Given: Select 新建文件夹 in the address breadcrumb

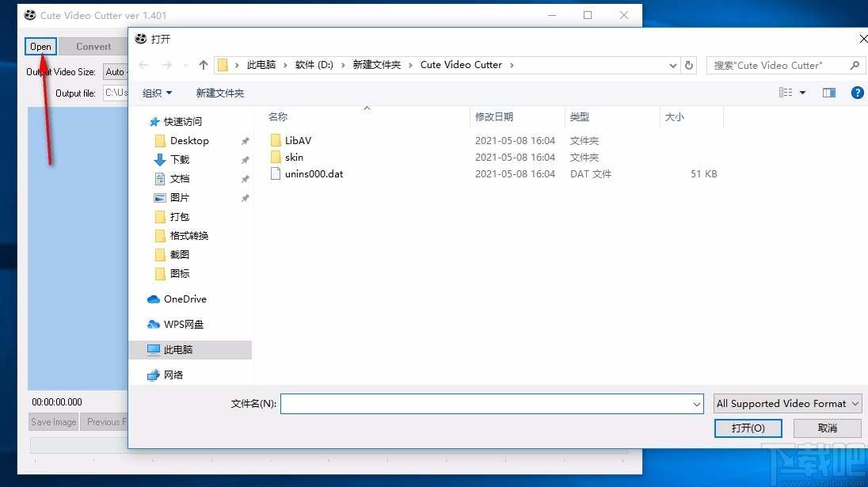Looking at the screenshot, I should [x=376, y=65].
